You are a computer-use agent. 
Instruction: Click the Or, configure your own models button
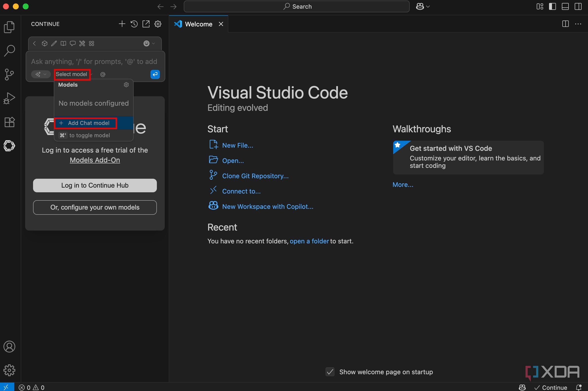pyautogui.click(x=95, y=207)
